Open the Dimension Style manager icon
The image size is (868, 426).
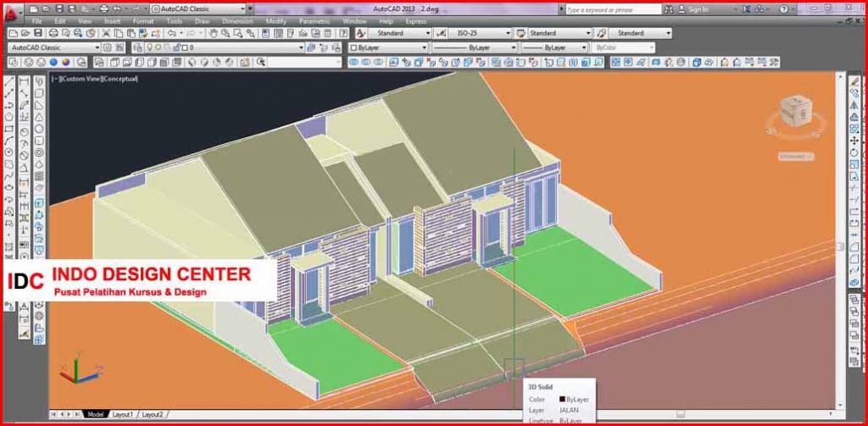(441, 33)
